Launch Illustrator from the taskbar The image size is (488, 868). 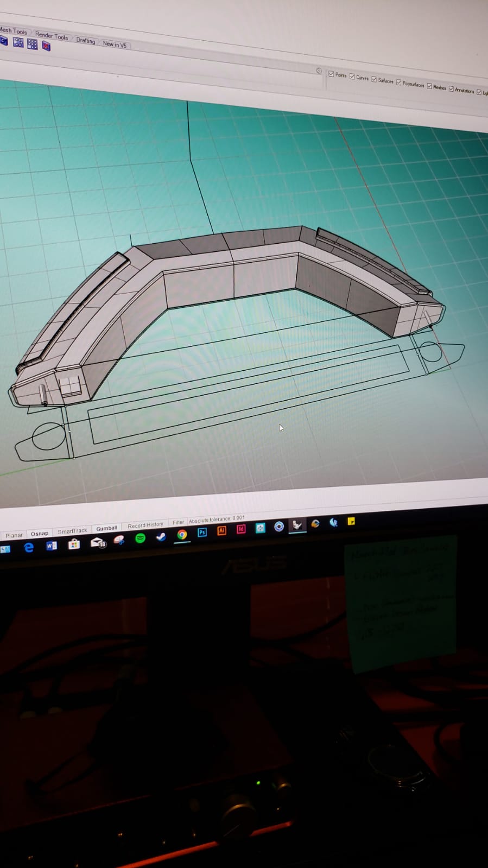coord(221,531)
